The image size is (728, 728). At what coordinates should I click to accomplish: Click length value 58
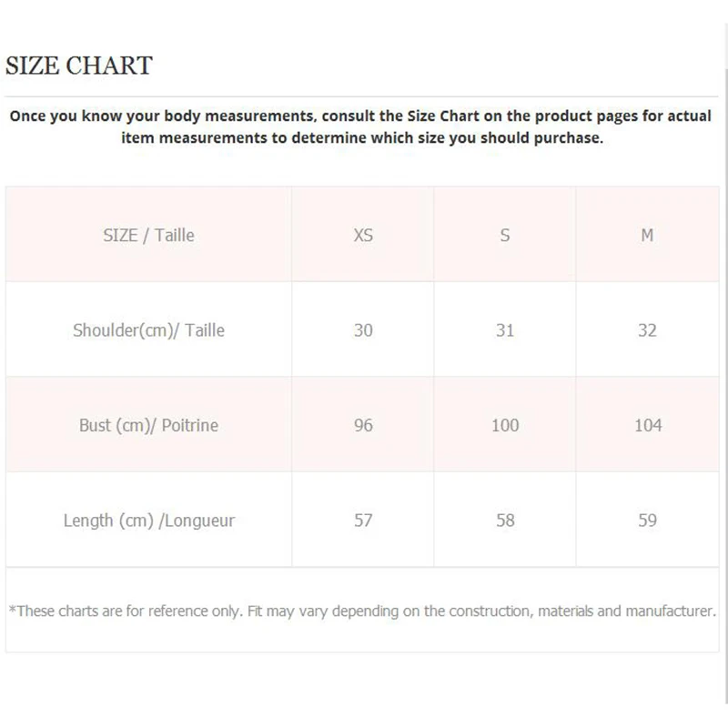505,521
